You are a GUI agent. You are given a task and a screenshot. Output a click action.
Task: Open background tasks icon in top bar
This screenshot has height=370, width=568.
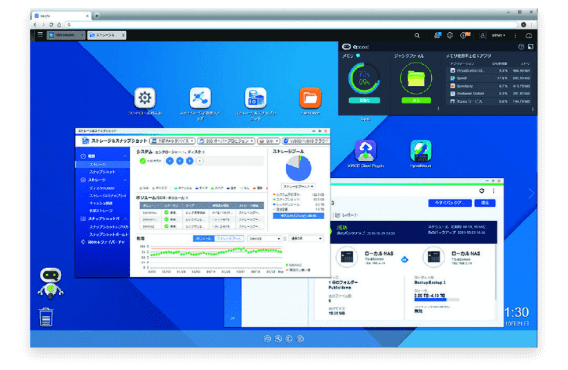[438, 35]
